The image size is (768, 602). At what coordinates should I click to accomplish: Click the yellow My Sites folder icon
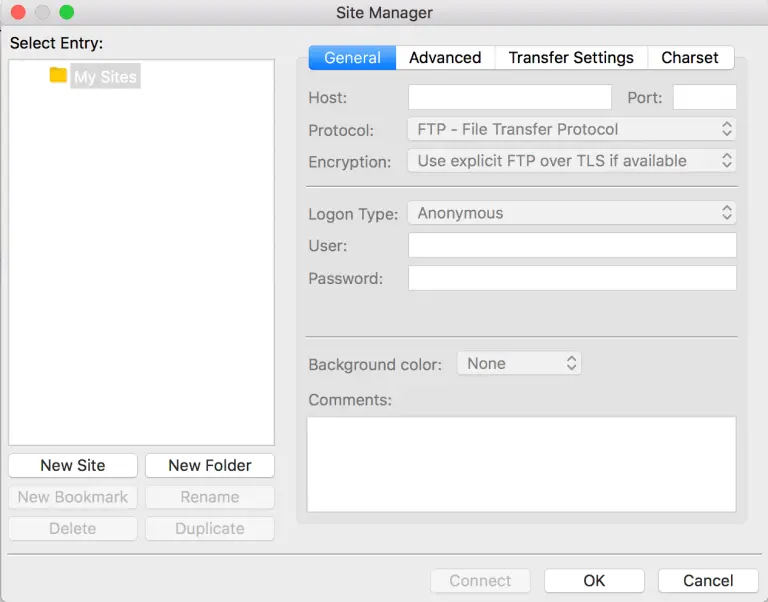pos(58,75)
